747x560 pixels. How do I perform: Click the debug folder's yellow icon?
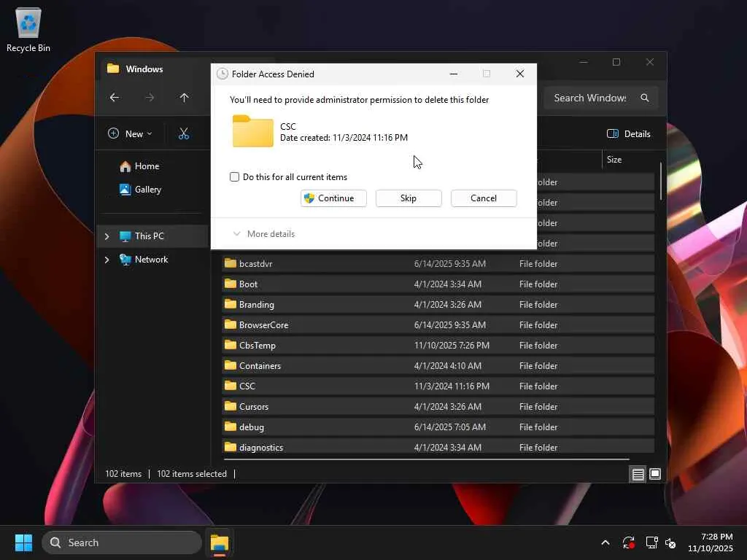(231, 427)
